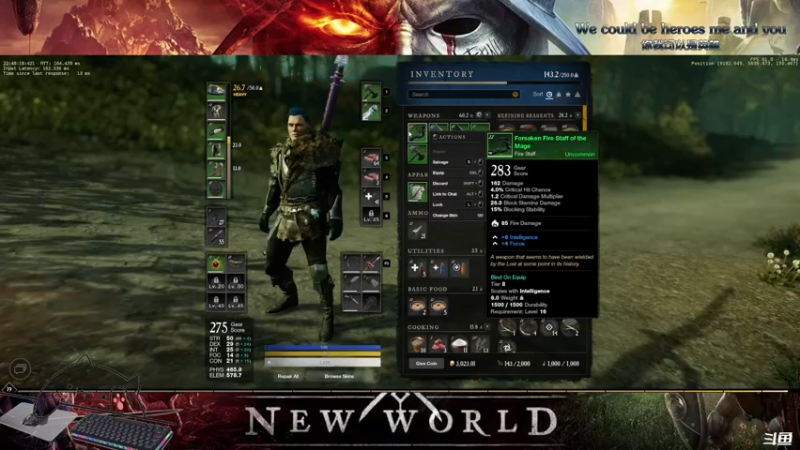Choose Salvage in the Actions menu

coord(457,162)
